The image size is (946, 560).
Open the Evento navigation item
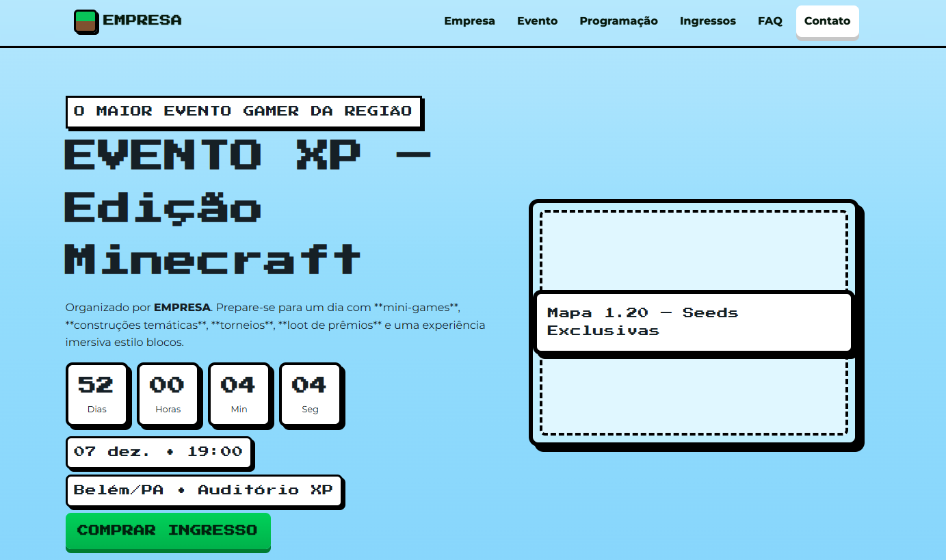(x=538, y=21)
